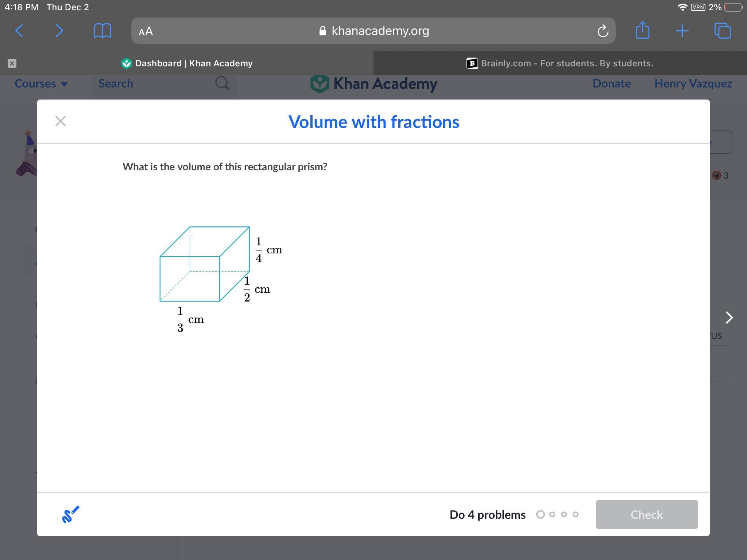
Task: Show all tabs overview icon
Action: click(x=723, y=31)
